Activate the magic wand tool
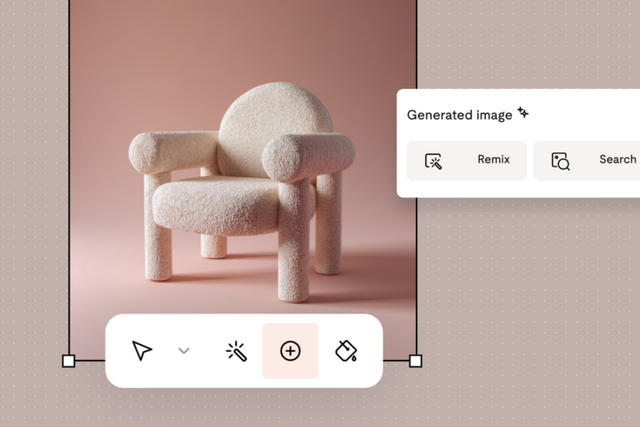 tap(236, 351)
